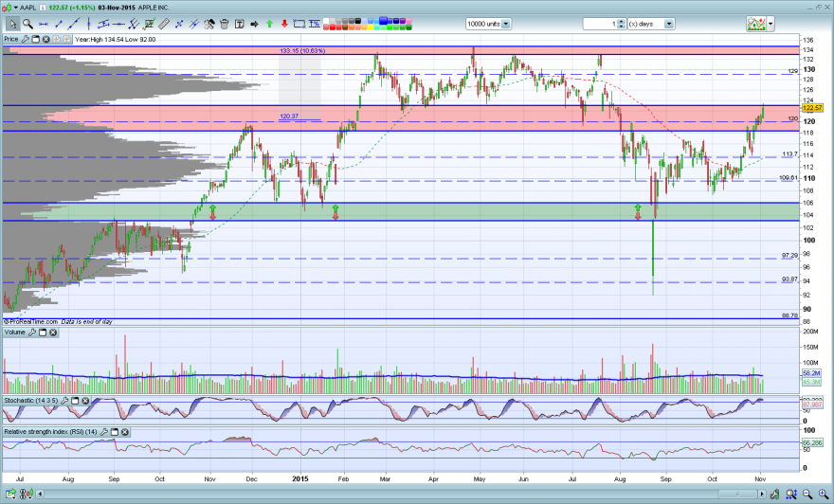The width and height of the screenshot is (834, 504).
Task: Select the green up arrow marker
Action: (x=270, y=24)
